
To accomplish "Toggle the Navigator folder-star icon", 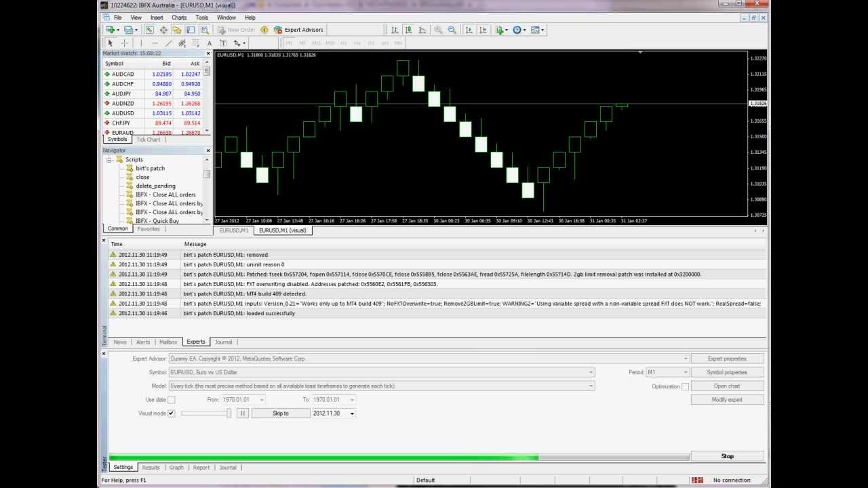I will pyautogui.click(x=177, y=30).
